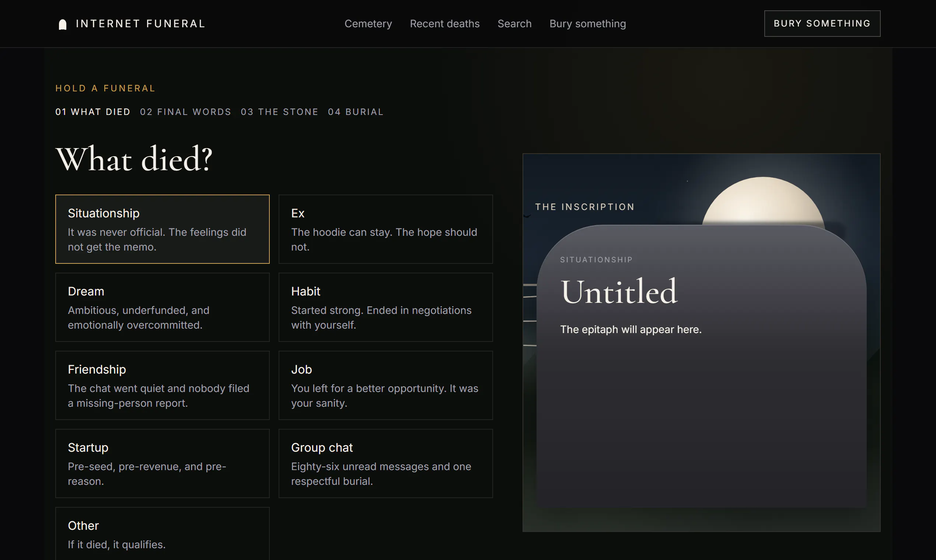Click the SITUATIONSHIP label on the tombstone
The height and width of the screenshot is (560, 936).
pyautogui.click(x=596, y=260)
